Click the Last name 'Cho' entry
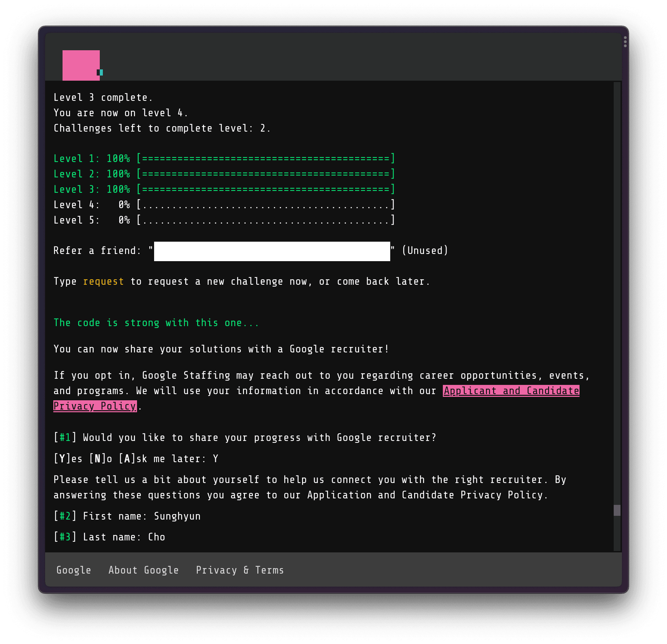Screen dimensions: 667x644 pos(156,537)
